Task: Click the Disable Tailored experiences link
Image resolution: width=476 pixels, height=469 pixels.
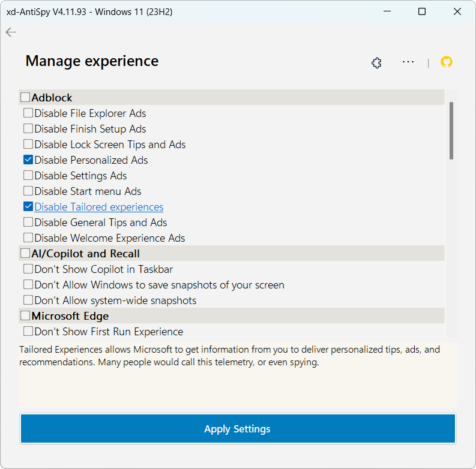Action: point(98,207)
